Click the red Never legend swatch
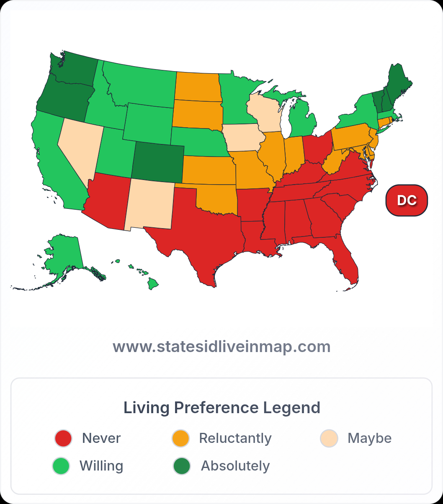Screen dimensions: 443x504 coord(64,438)
